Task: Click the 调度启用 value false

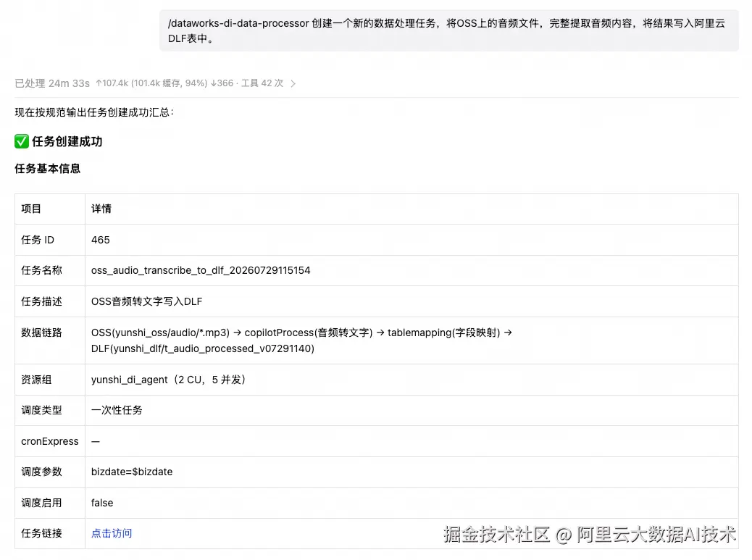Action: 102,503
